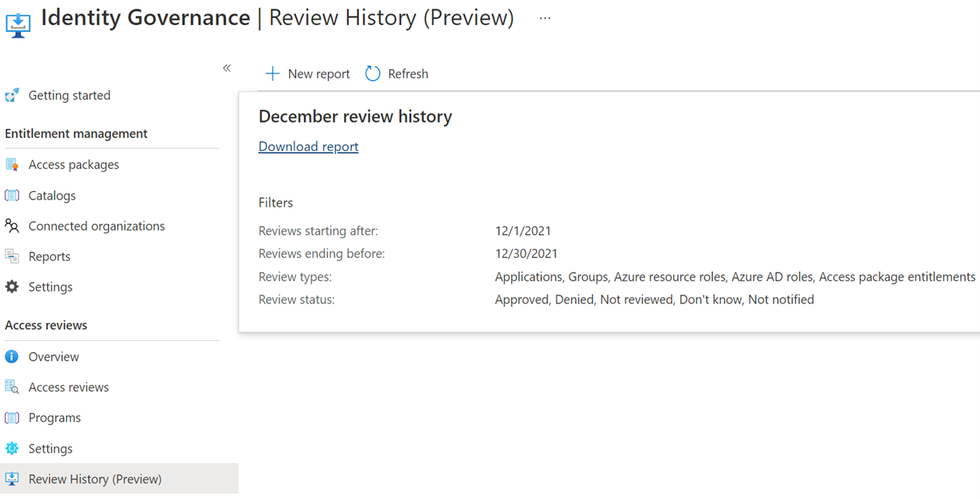Viewport: 980px width, 499px height.
Task: Click the New report button label
Action: pos(319,74)
